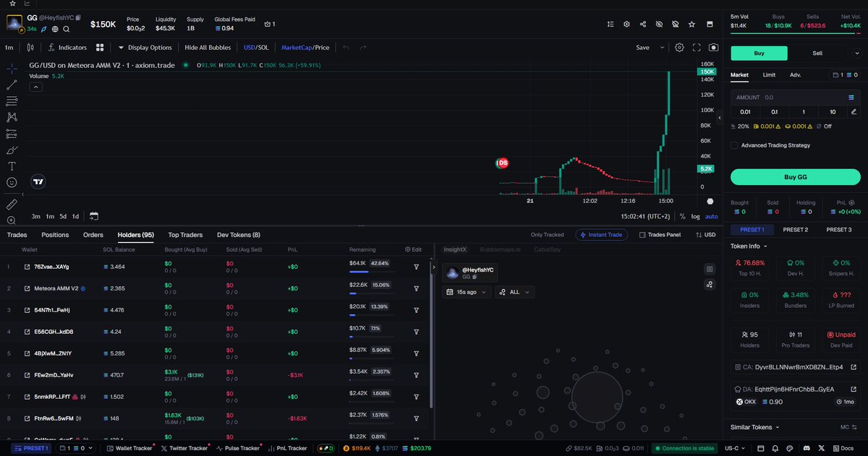Open the Display Options dropdown
This screenshot has height=456, width=868.
(145, 48)
